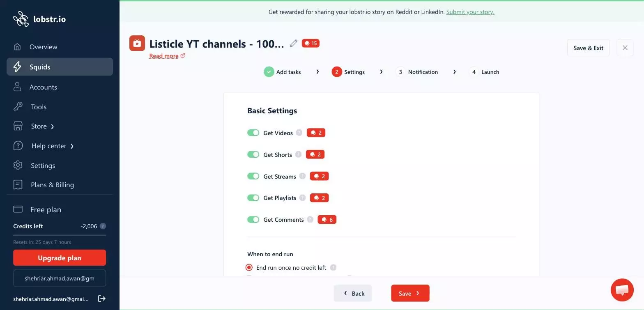Expand the Help center submenu chevron
The height and width of the screenshot is (310, 644).
pos(72,146)
